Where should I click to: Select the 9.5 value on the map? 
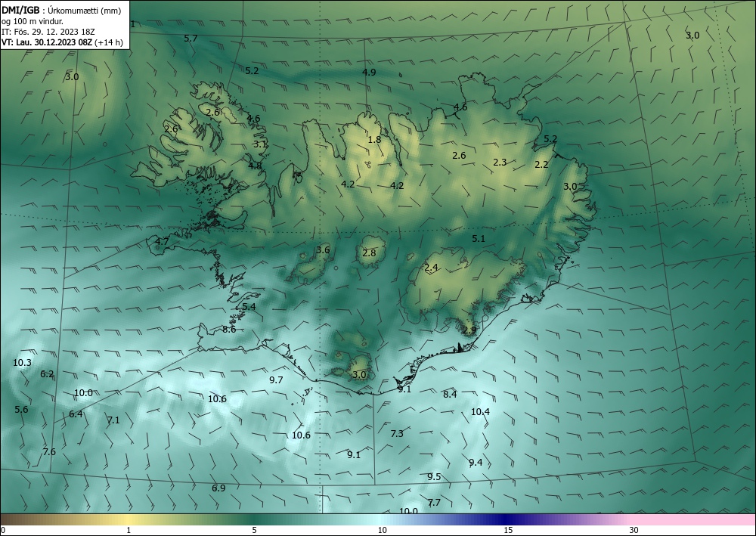point(434,477)
